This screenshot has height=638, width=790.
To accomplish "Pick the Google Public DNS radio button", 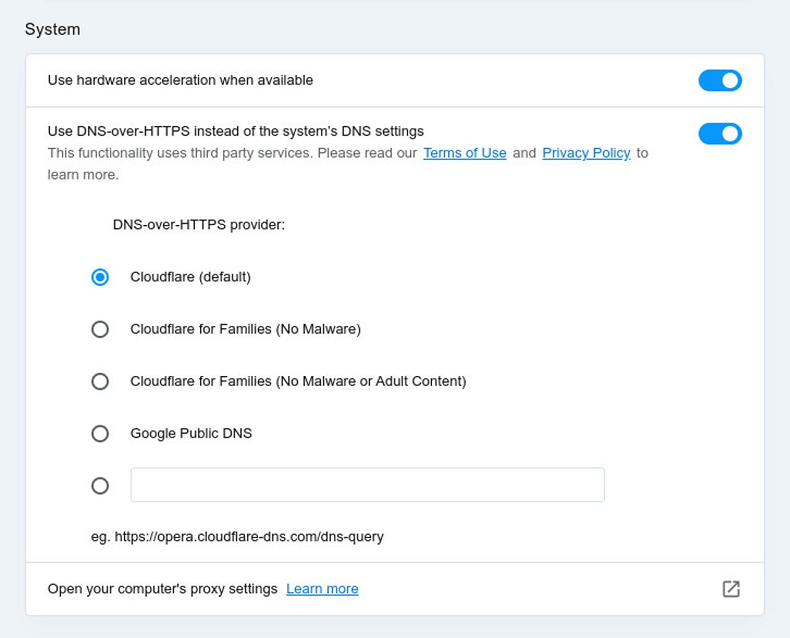I will point(100,434).
